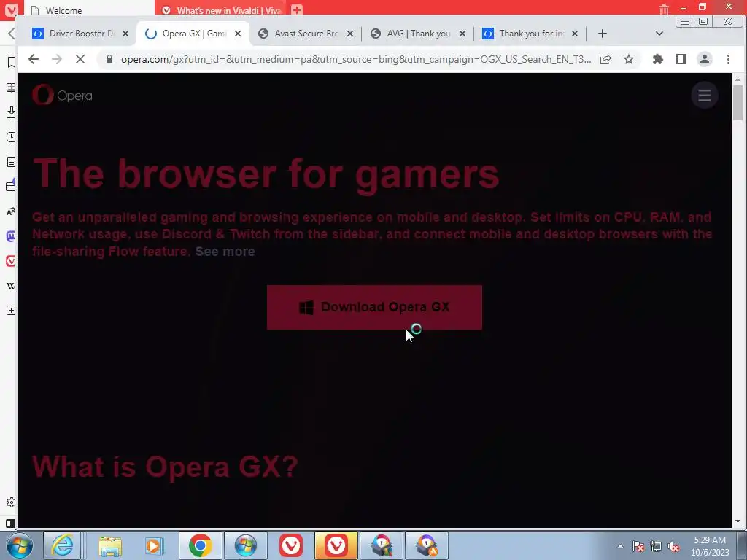This screenshot has width=747, height=560.
Task: Stop loading the page
Action: 80,59
